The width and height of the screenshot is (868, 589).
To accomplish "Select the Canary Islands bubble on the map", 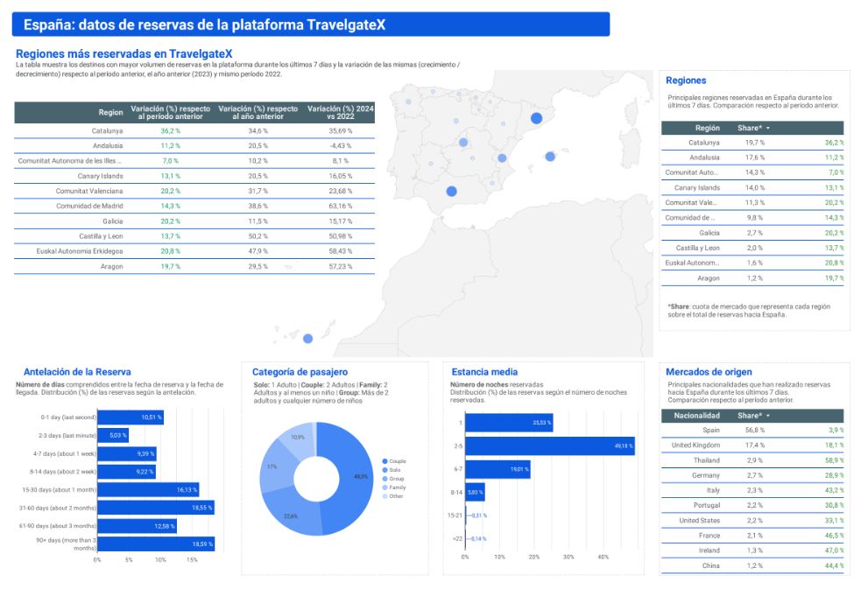I will 307,339.
